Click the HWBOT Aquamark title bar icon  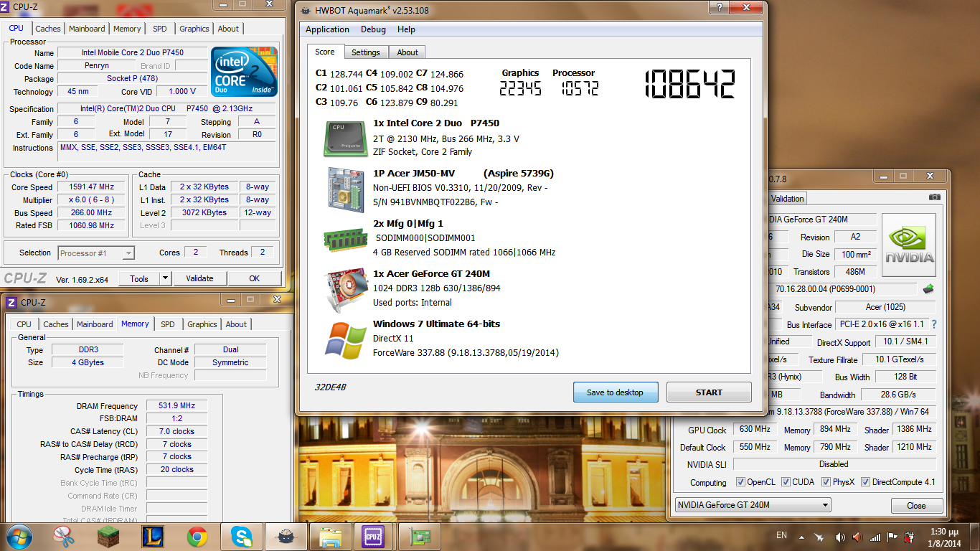pyautogui.click(x=306, y=10)
